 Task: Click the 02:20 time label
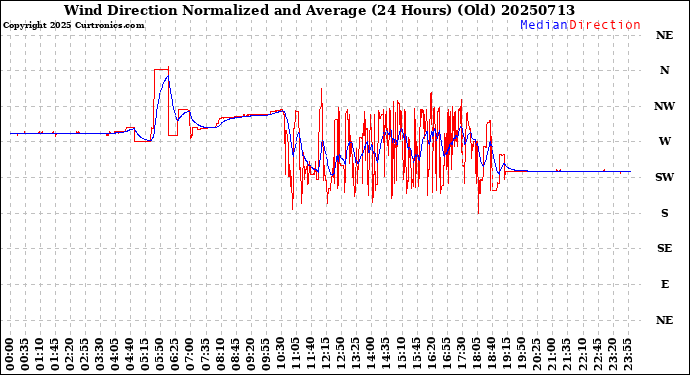click(x=70, y=354)
